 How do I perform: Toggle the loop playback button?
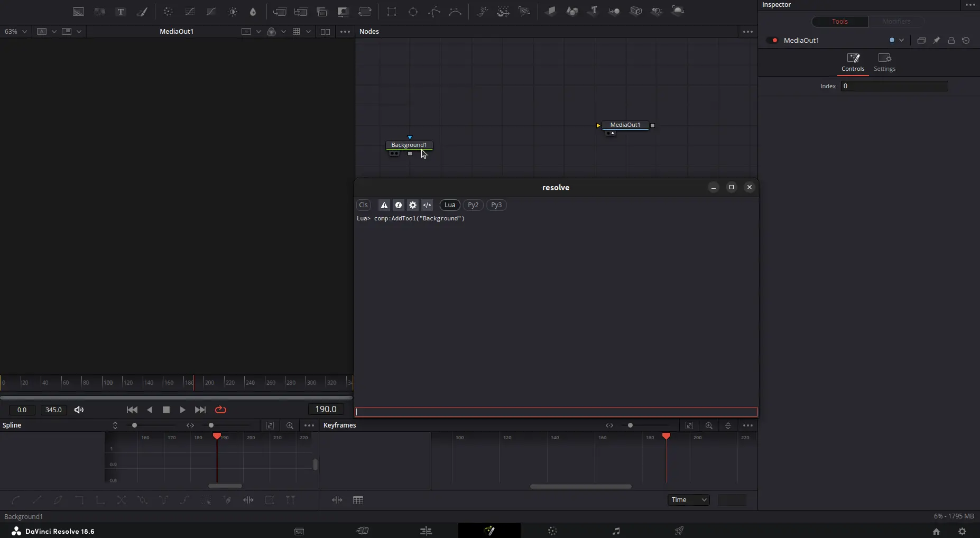click(x=220, y=410)
